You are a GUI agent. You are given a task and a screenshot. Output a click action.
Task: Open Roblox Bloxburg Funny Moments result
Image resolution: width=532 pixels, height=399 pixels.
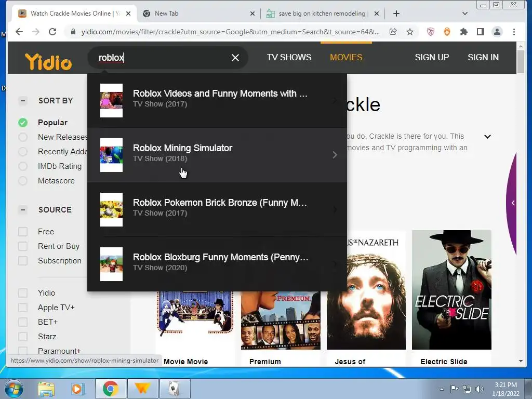217,264
